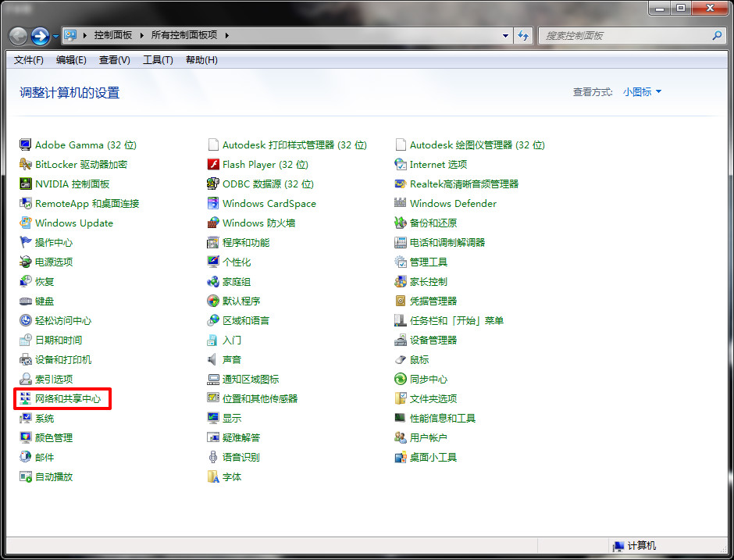This screenshot has width=734, height=560.
Task: Open the 轻松访问中心 link
Action: 63,321
